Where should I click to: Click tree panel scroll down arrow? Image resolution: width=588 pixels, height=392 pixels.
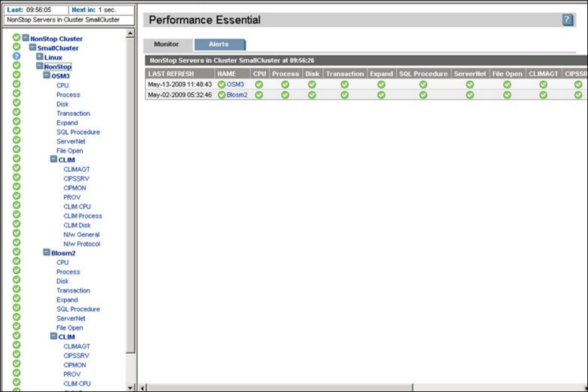130,388
